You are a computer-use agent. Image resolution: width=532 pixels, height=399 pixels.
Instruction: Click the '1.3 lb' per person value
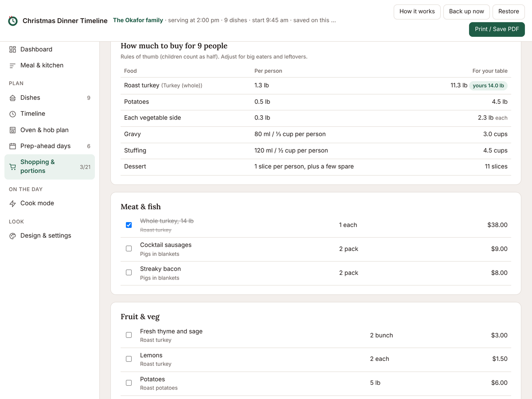(x=262, y=86)
